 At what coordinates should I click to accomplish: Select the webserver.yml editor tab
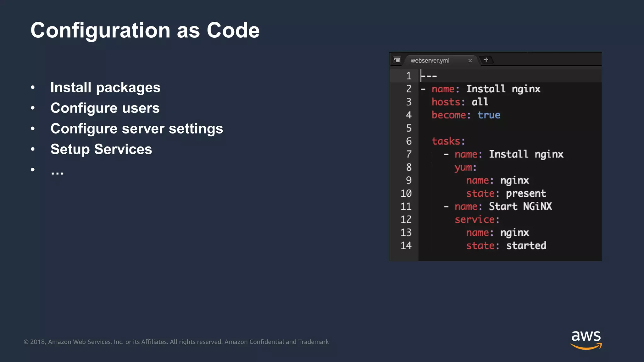coord(430,61)
